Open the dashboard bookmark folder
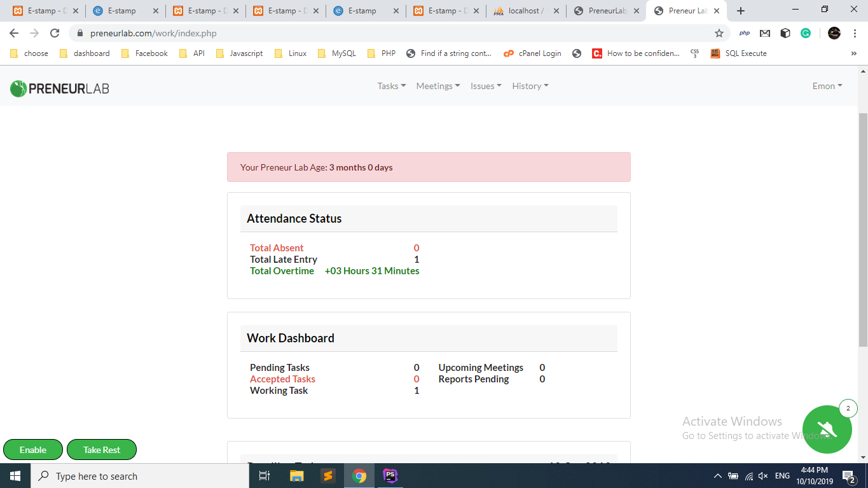The height and width of the screenshot is (488, 868). coord(85,53)
